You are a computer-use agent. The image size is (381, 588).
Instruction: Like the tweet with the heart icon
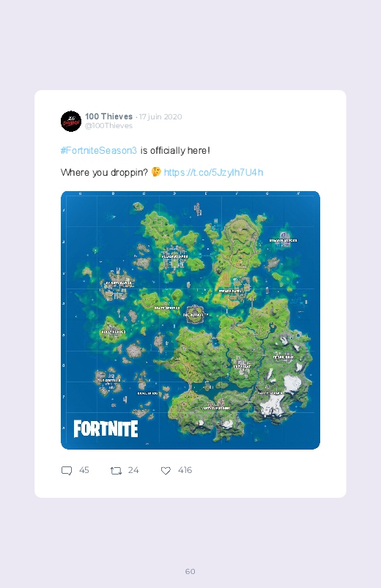click(x=166, y=471)
